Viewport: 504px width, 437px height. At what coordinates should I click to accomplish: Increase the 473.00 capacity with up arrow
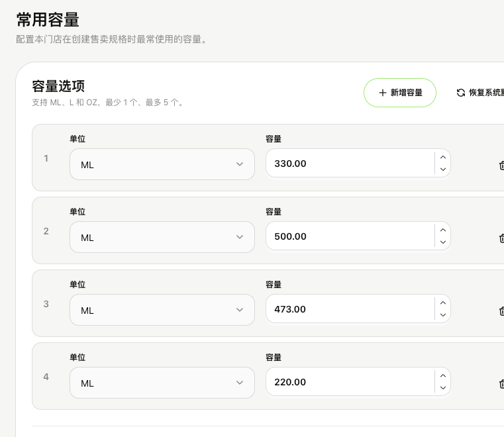443,303
